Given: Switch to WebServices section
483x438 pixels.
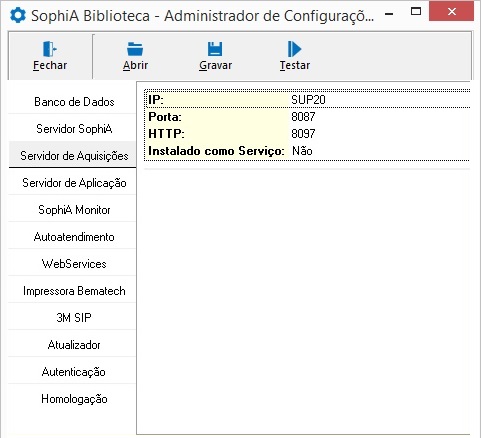Looking at the screenshot, I should (x=72, y=264).
